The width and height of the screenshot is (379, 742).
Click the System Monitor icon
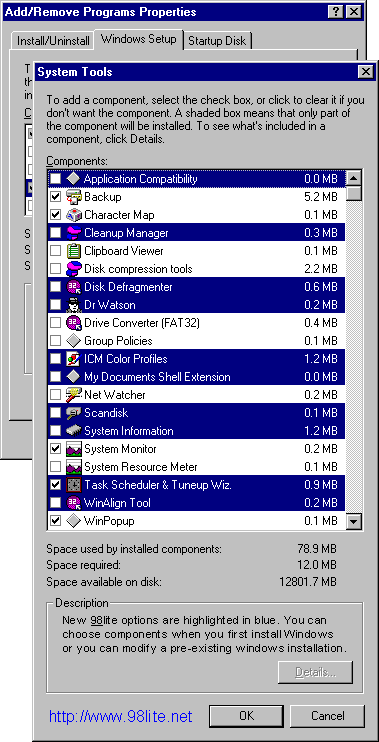point(73,449)
